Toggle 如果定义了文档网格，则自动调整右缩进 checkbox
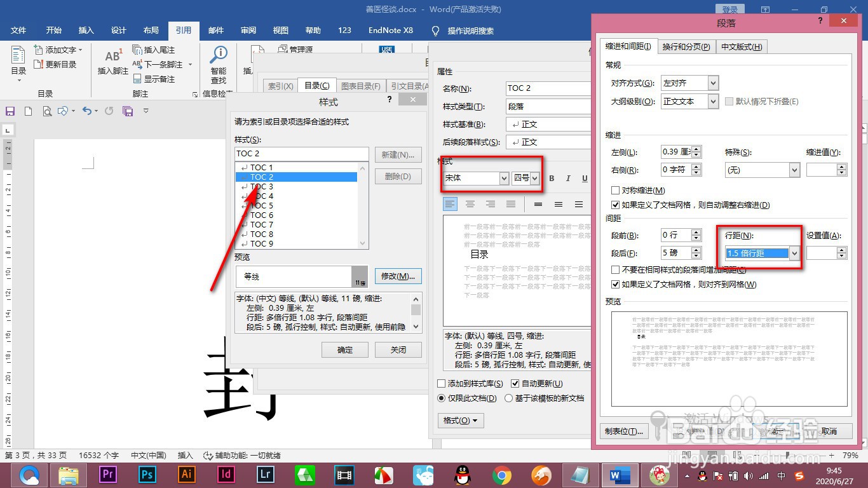 615,205
